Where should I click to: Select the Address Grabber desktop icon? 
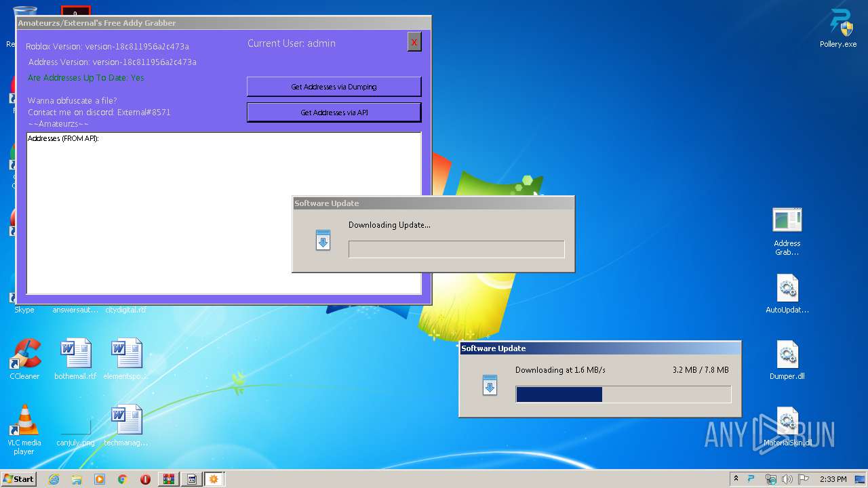pyautogui.click(x=787, y=232)
